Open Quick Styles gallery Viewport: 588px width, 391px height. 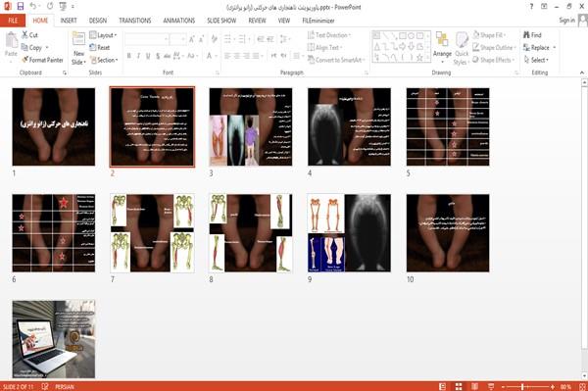462,48
